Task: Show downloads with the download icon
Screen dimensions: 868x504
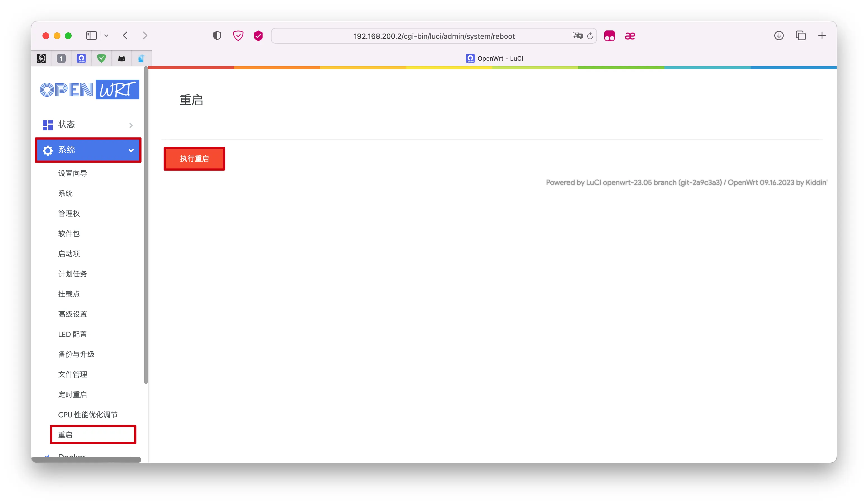Action: 779,35
